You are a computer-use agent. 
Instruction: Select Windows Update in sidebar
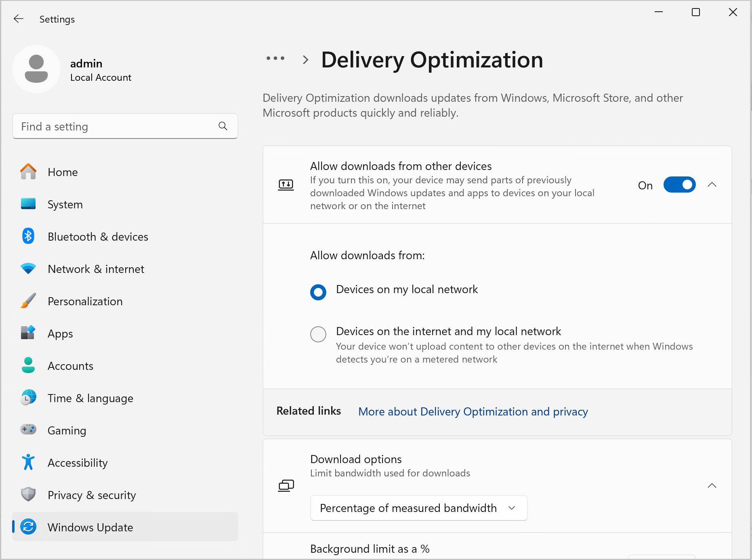tap(125, 526)
